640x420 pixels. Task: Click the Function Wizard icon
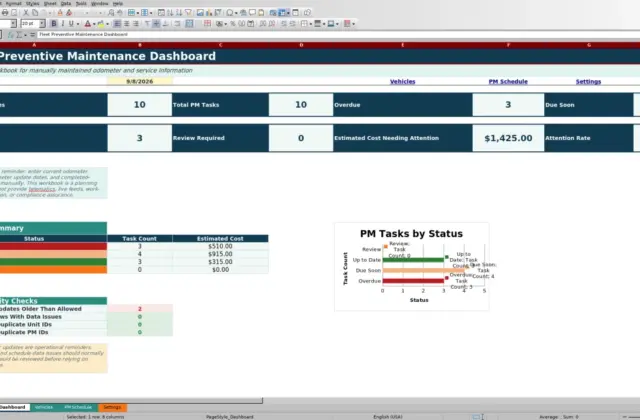[x=11, y=35]
